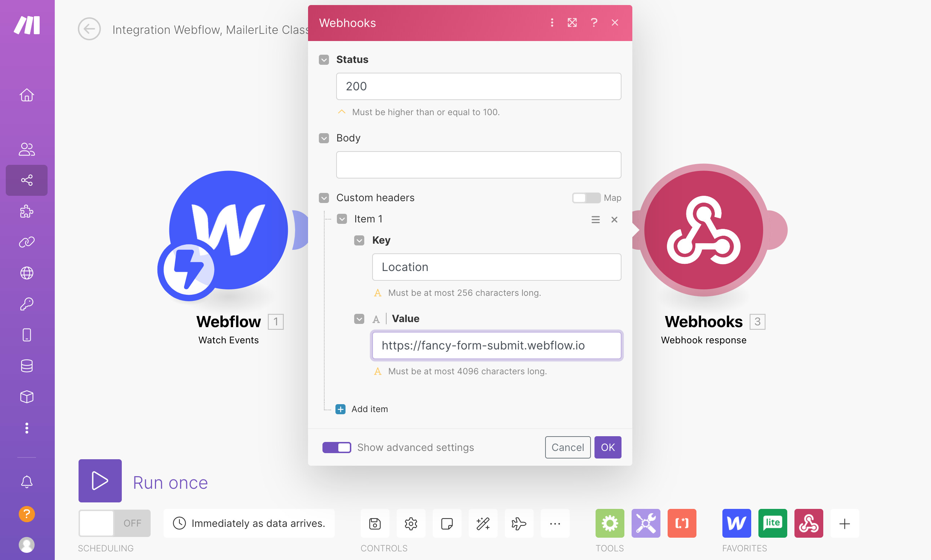Image resolution: width=931 pixels, height=560 pixels.
Task: Open the Flow control green gear tool
Action: pos(610,523)
